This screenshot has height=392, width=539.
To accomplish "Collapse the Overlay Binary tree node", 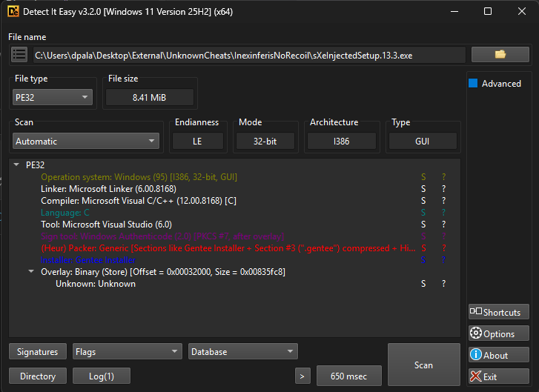I will 31,272.
